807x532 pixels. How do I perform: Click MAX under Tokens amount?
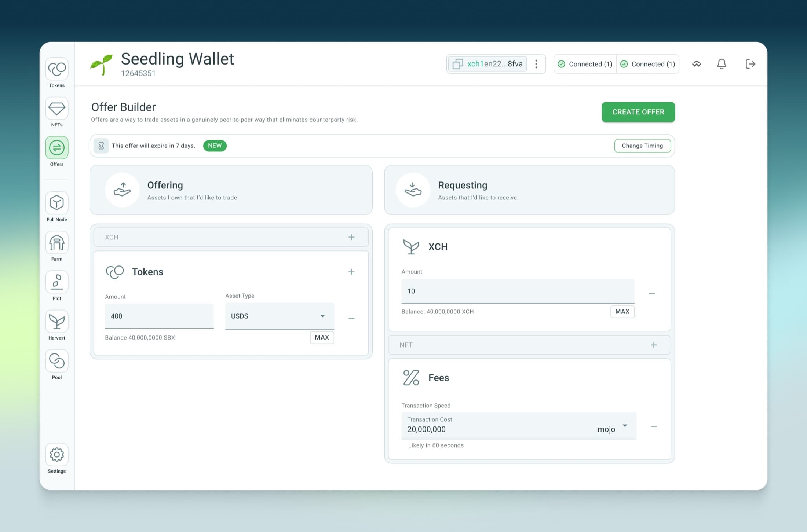point(322,337)
